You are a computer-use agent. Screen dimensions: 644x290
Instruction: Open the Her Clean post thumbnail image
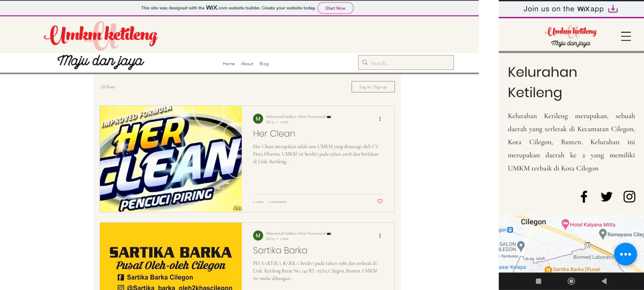click(x=171, y=159)
